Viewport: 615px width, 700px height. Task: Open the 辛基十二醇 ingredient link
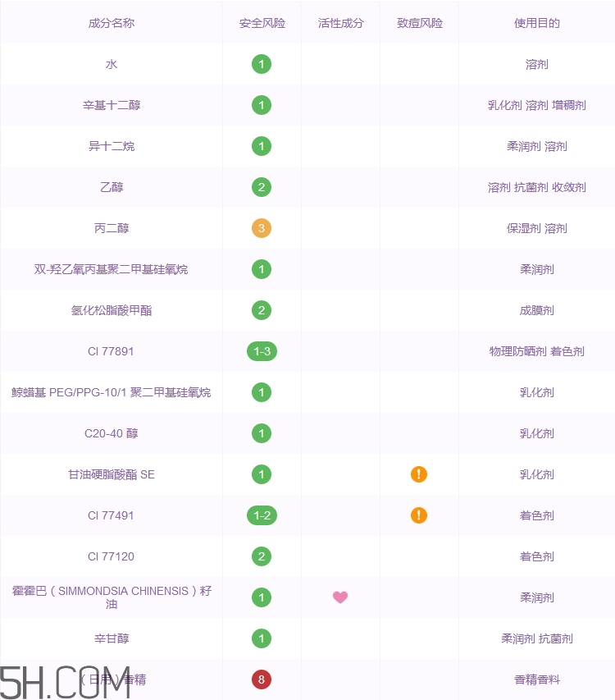tap(112, 105)
